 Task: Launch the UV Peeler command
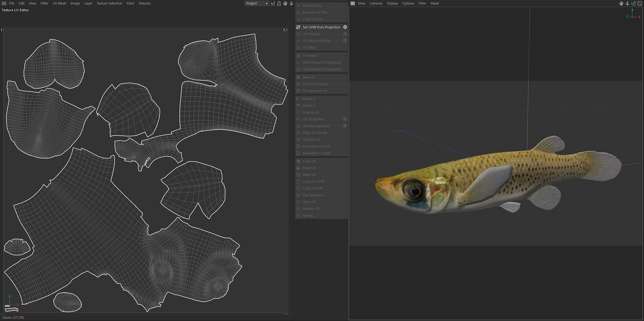tap(310, 55)
